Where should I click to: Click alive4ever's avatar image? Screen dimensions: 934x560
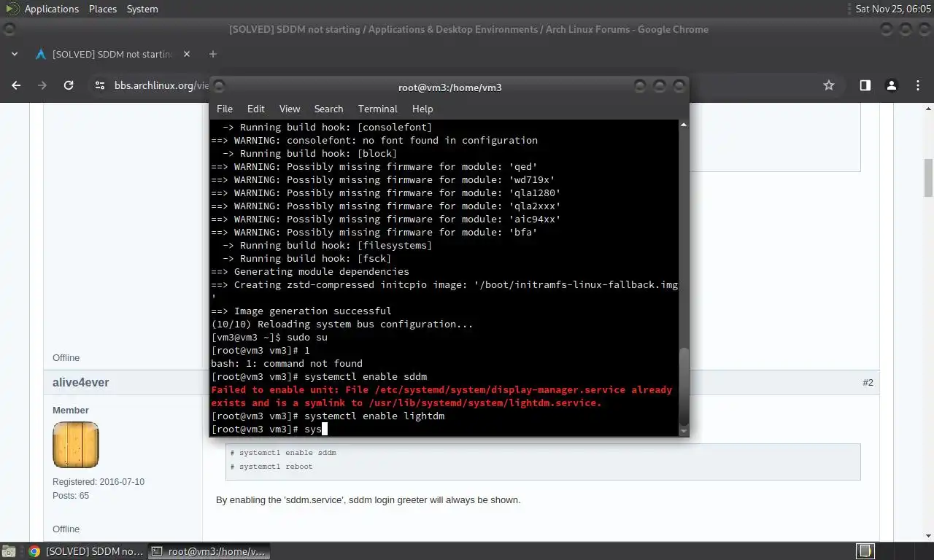(76, 445)
